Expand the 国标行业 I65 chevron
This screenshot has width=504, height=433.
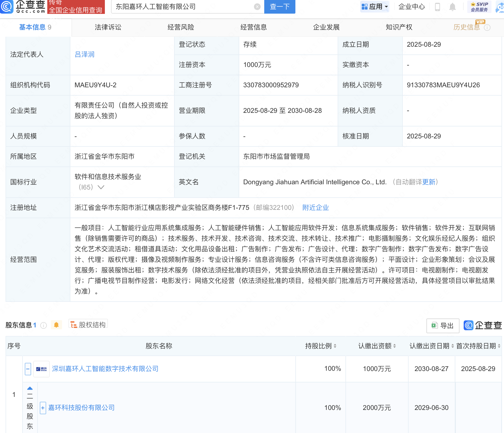(101, 187)
